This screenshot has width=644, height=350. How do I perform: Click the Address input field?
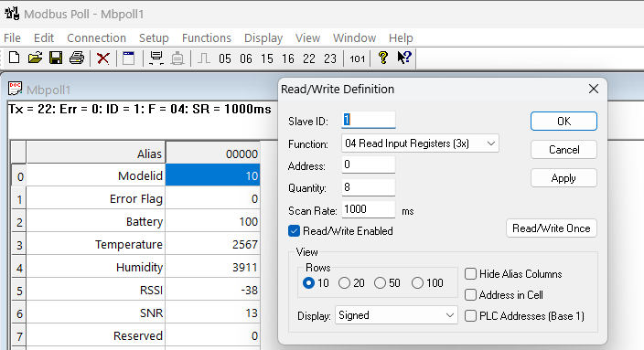pos(369,164)
